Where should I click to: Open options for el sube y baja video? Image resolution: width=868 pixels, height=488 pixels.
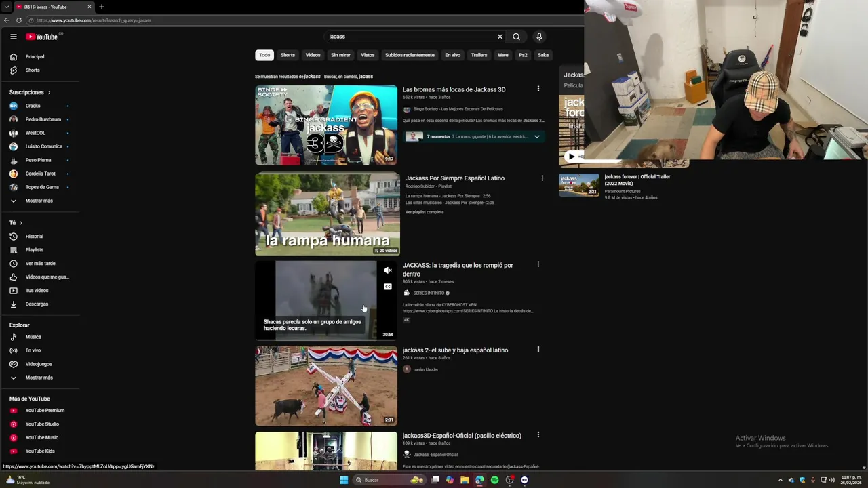(538, 350)
